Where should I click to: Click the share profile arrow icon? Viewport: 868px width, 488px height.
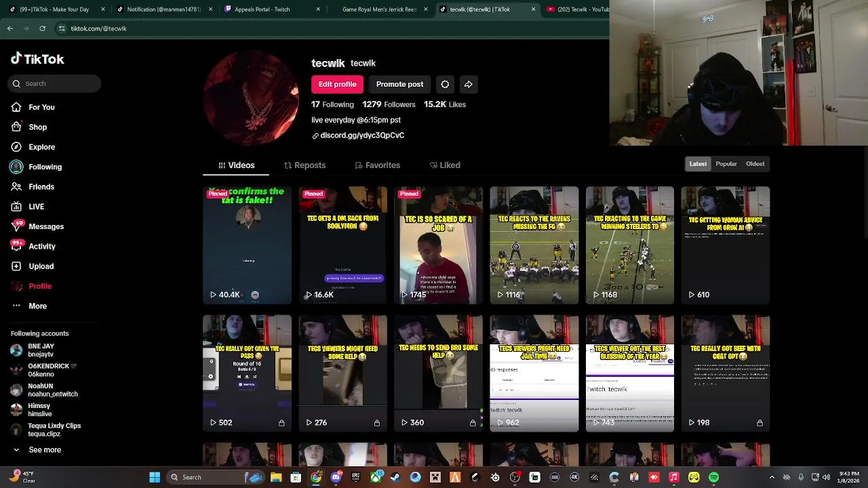tap(468, 84)
